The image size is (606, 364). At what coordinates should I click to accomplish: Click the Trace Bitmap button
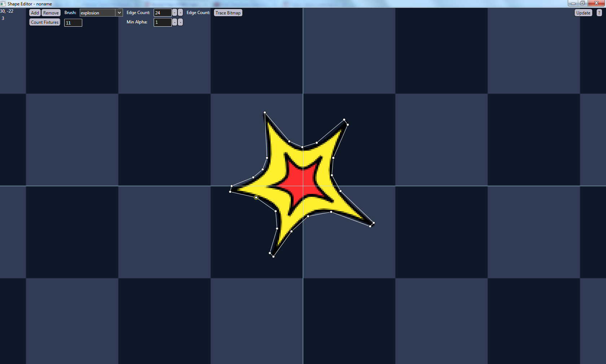pyautogui.click(x=228, y=13)
